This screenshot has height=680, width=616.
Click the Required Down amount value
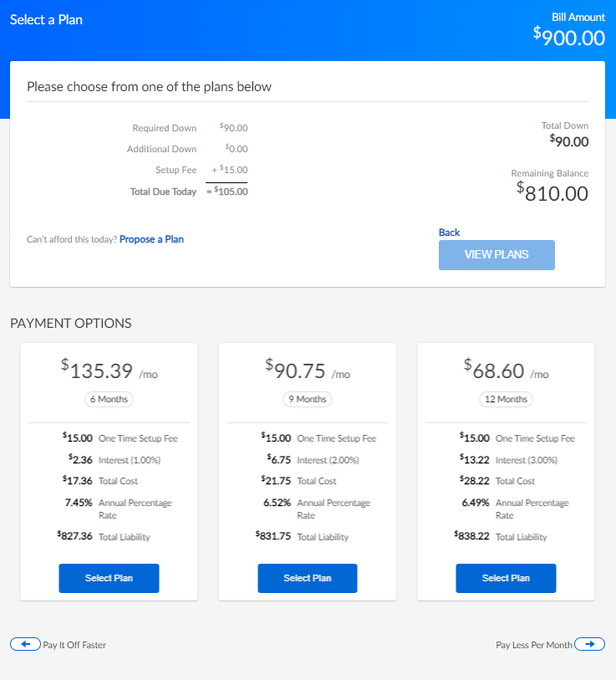coord(234,128)
